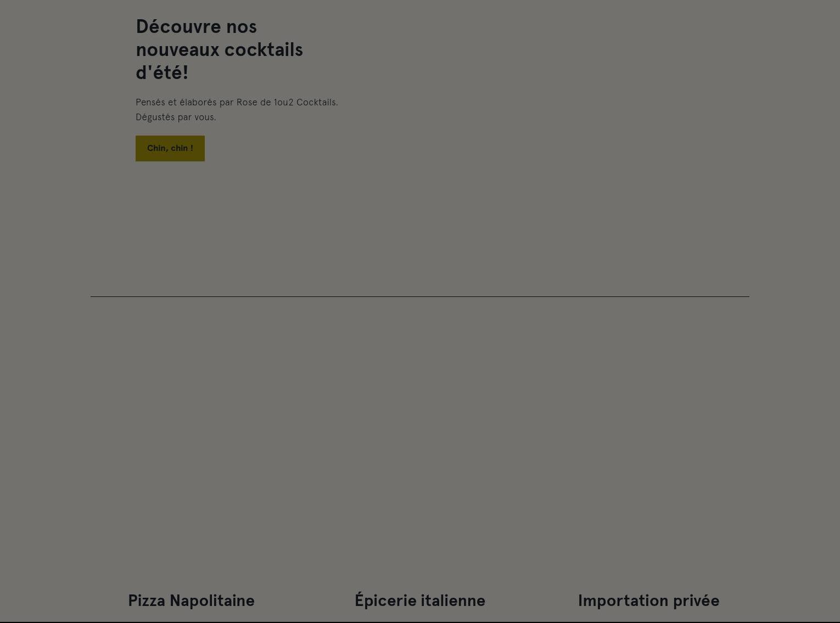Open the Épicerie italienne section heading
840x623 pixels.
coord(420,600)
